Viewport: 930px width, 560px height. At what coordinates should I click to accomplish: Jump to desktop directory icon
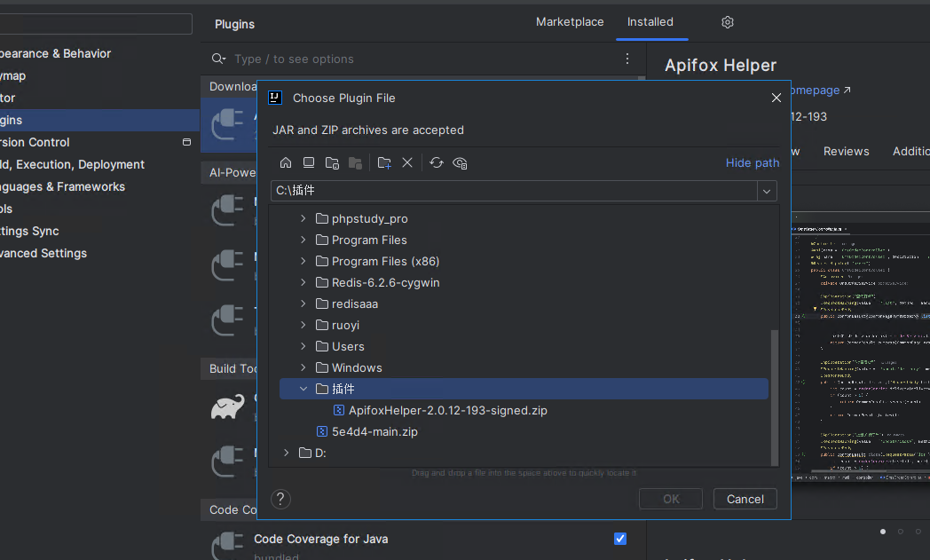309,162
